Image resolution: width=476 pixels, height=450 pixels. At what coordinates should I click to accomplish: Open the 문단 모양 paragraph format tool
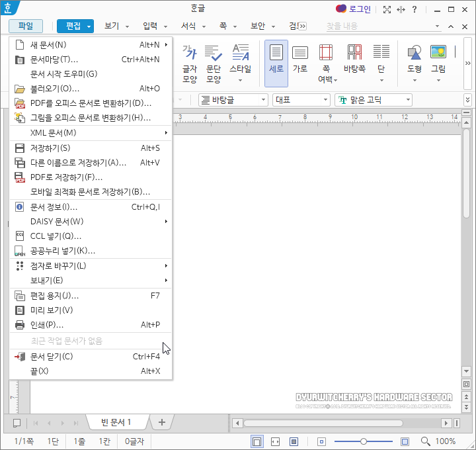pyautogui.click(x=213, y=64)
